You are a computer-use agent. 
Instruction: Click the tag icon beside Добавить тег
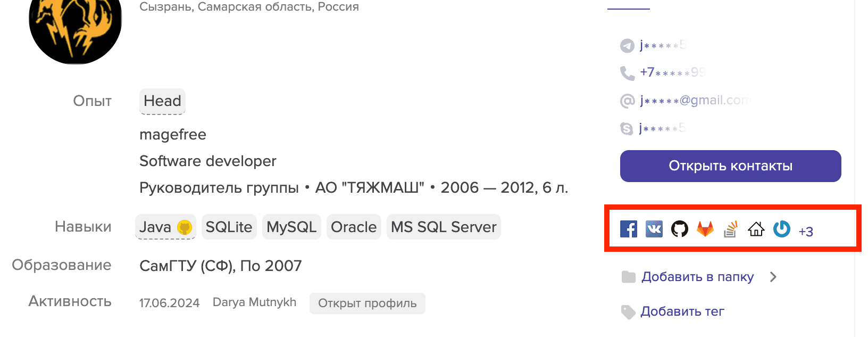pos(628,312)
